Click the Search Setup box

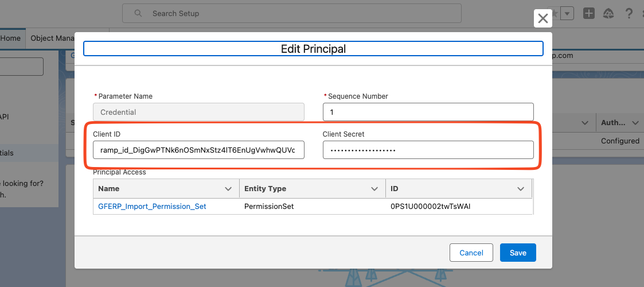292,13
